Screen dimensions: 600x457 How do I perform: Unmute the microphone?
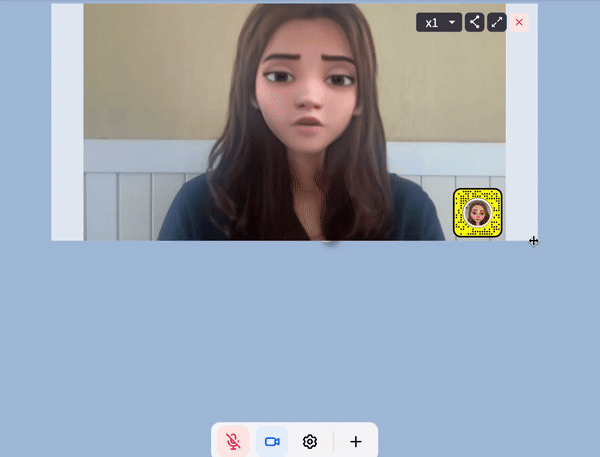[x=233, y=441]
